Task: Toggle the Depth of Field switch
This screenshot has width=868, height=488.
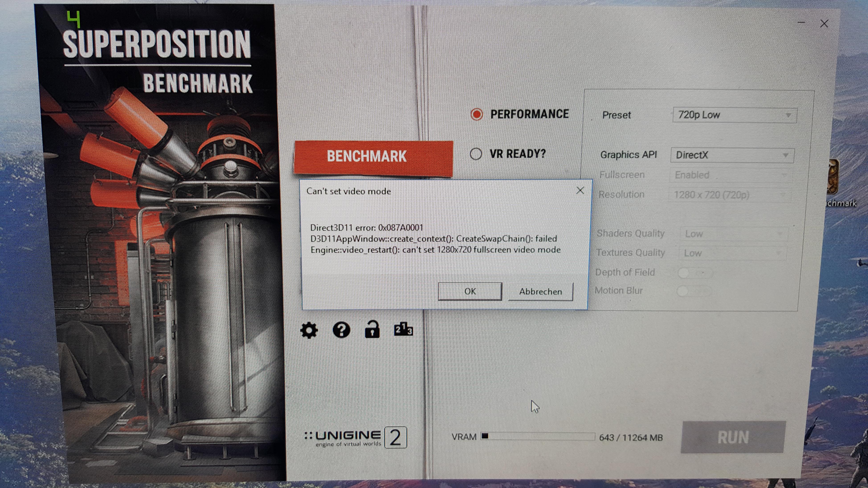Action: (x=695, y=273)
